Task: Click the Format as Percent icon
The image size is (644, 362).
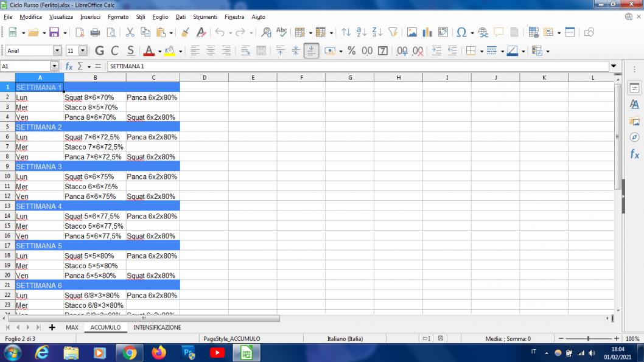Action: [x=351, y=51]
